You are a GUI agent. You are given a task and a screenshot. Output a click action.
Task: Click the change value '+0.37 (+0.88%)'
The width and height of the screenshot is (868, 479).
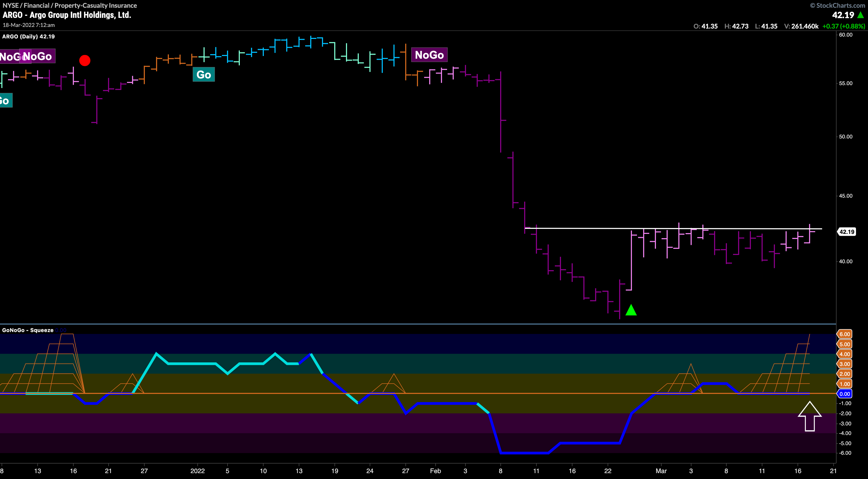coord(844,26)
